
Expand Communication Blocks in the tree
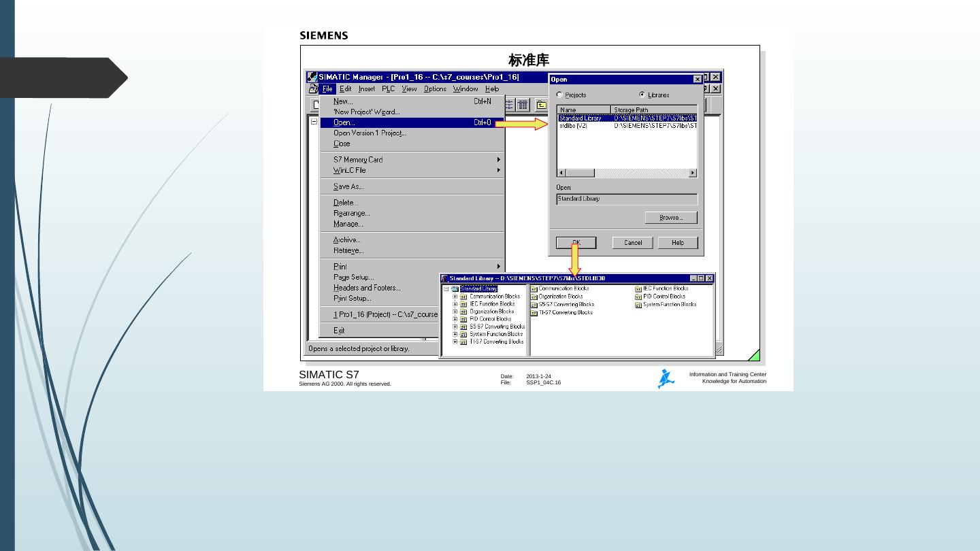(x=455, y=297)
